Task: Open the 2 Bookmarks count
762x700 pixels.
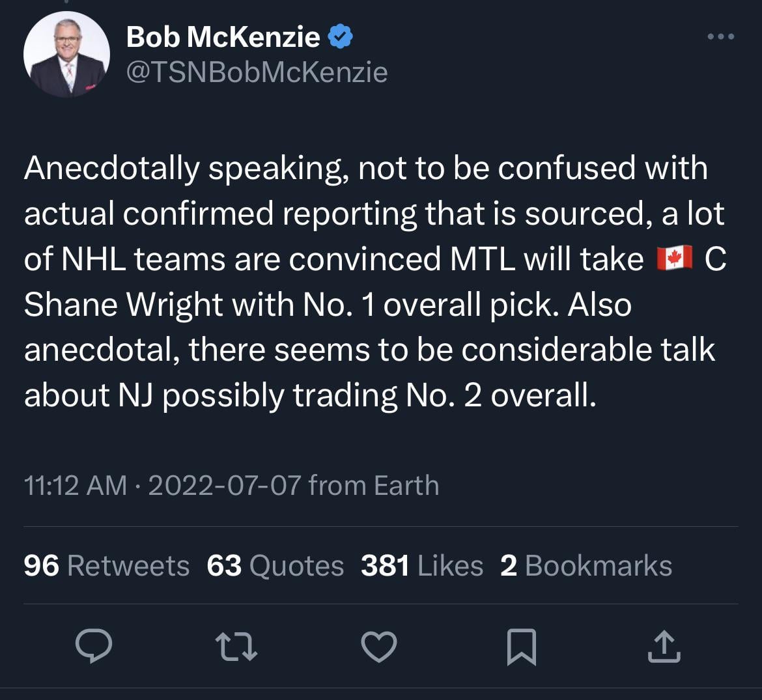Action: click(x=586, y=565)
